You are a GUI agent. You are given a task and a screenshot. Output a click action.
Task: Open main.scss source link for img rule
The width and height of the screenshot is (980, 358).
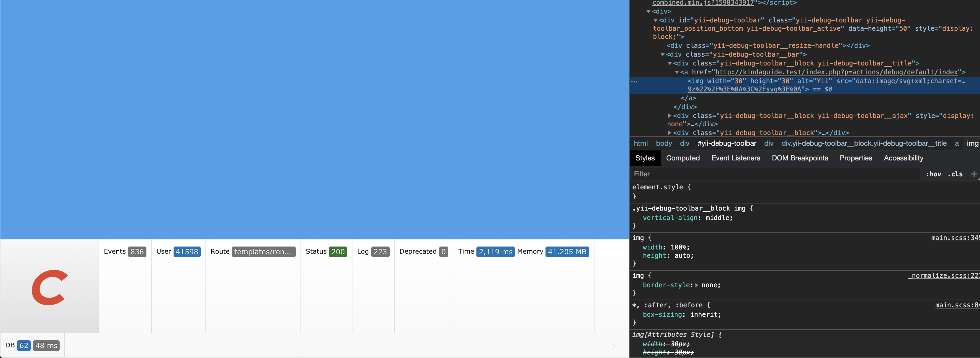click(x=955, y=238)
